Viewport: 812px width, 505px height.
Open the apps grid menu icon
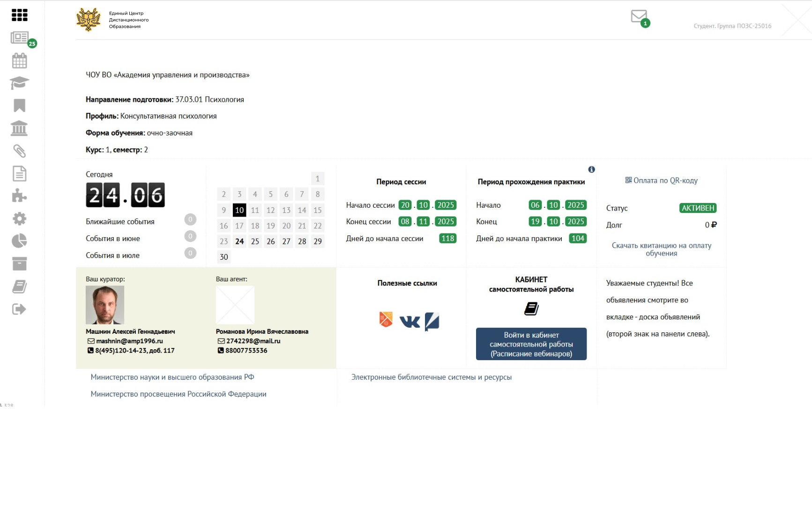point(19,15)
